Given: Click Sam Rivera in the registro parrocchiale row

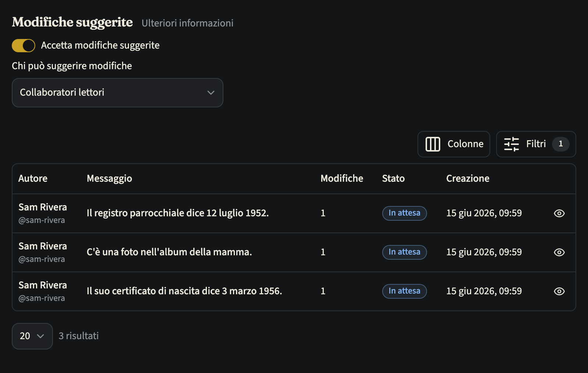Looking at the screenshot, I should click(x=43, y=207).
